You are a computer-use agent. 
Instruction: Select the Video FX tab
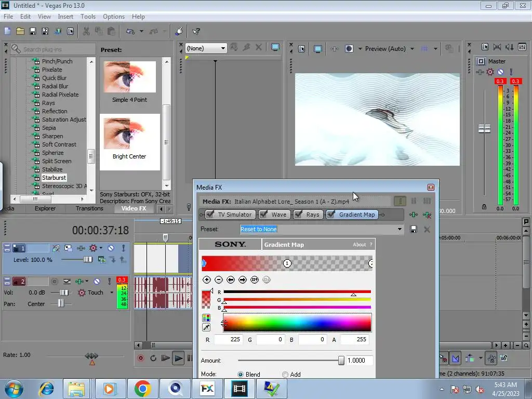coord(134,208)
